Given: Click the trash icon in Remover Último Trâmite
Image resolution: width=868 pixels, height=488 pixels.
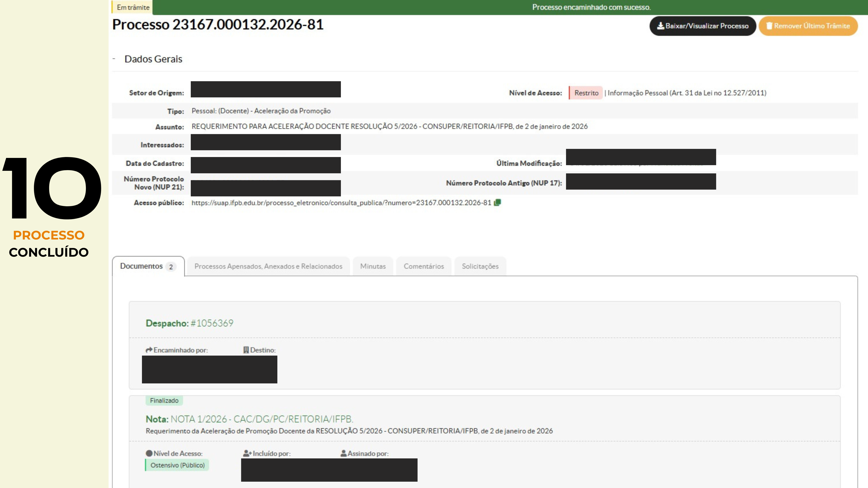Looking at the screenshot, I should pyautogui.click(x=769, y=26).
